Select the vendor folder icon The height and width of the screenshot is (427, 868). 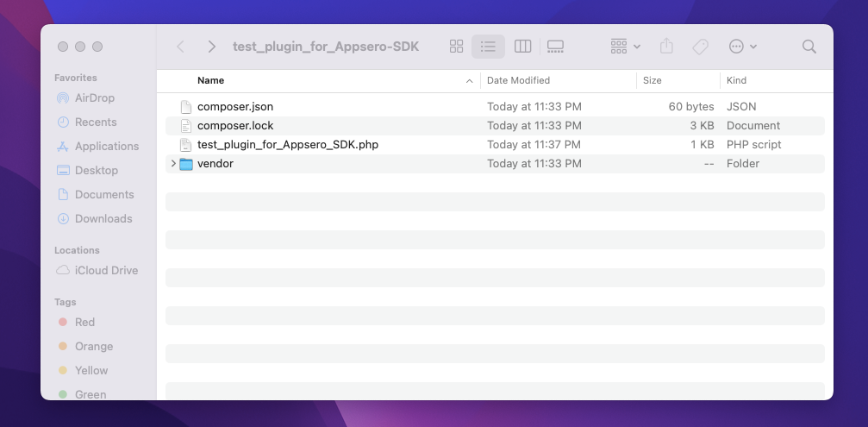coord(186,164)
